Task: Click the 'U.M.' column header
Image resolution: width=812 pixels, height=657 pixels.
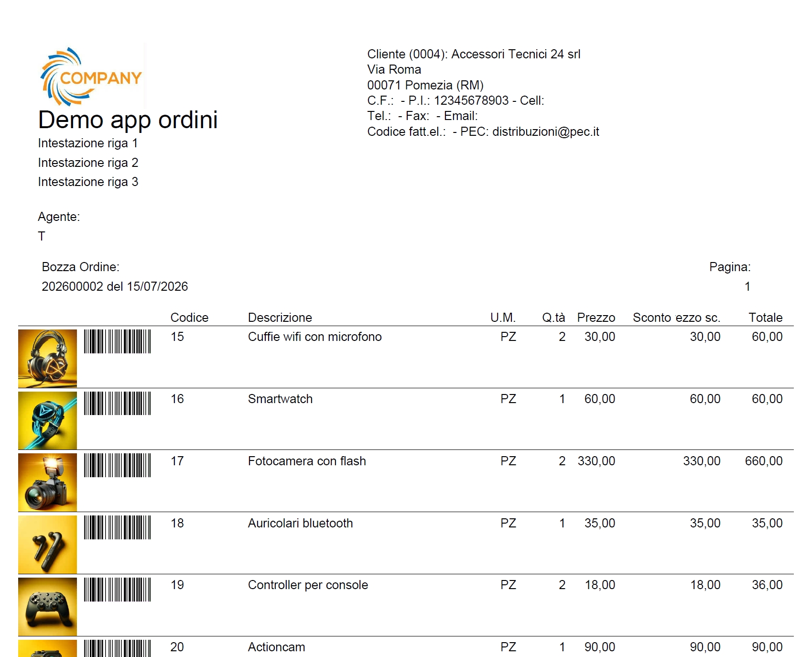Action: click(503, 318)
